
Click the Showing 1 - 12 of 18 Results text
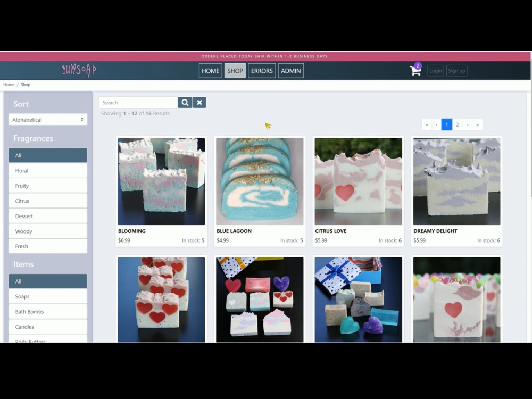(x=135, y=113)
